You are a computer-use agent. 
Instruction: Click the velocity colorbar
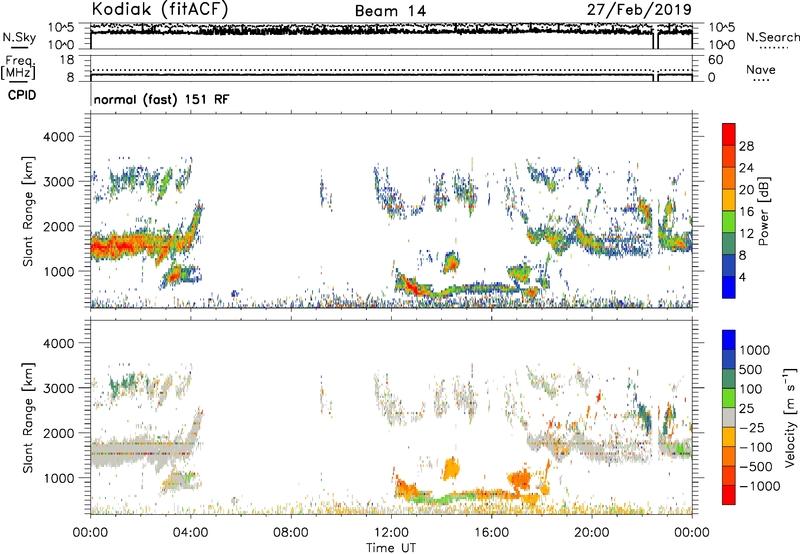(729, 417)
